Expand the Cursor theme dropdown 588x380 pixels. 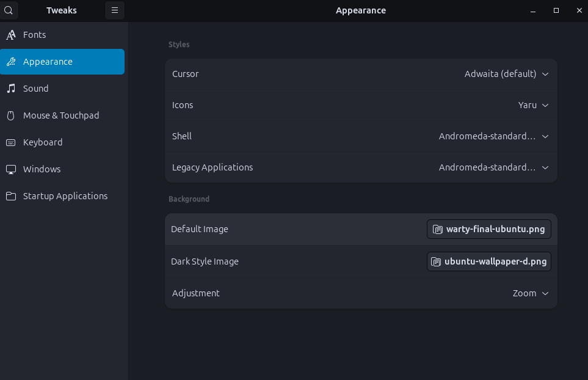coord(506,74)
